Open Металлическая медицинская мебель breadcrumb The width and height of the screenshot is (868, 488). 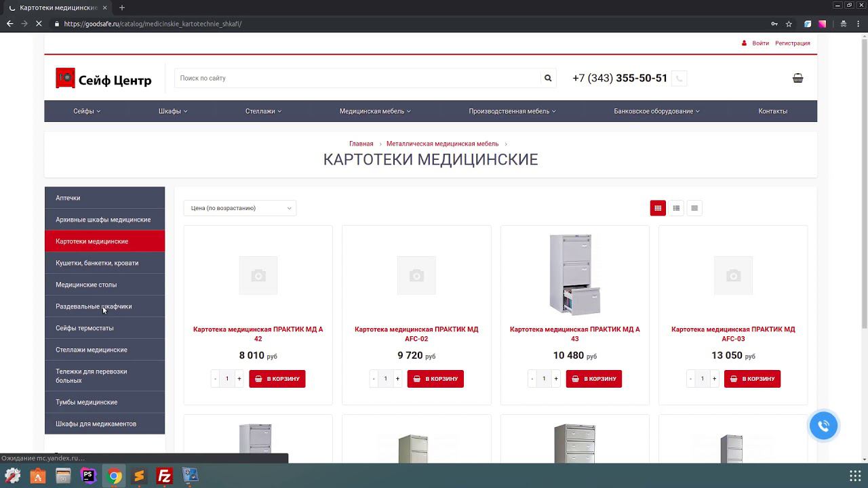click(x=442, y=144)
